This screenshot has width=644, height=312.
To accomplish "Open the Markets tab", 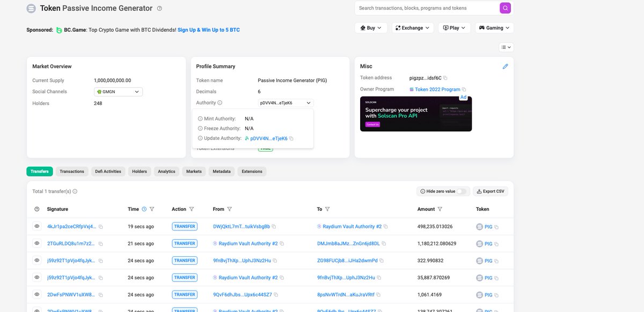I will pyautogui.click(x=194, y=172).
